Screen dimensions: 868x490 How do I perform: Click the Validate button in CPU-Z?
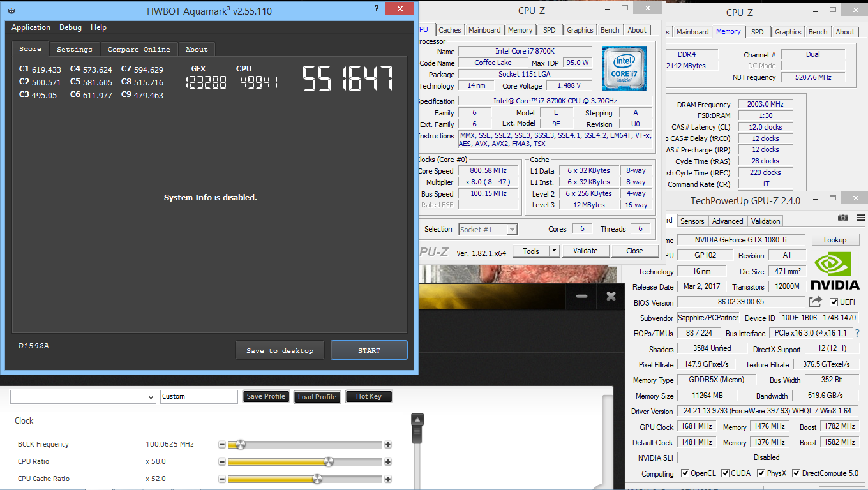(585, 251)
